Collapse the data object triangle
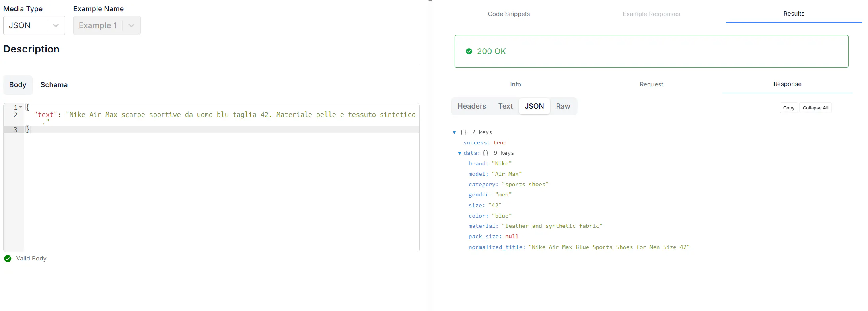The image size is (868, 311). pyautogui.click(x=459, y=153)
